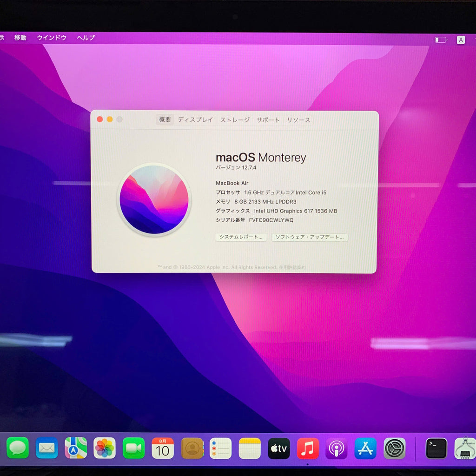Click the battery status icon in menu bar

point(441,40)
